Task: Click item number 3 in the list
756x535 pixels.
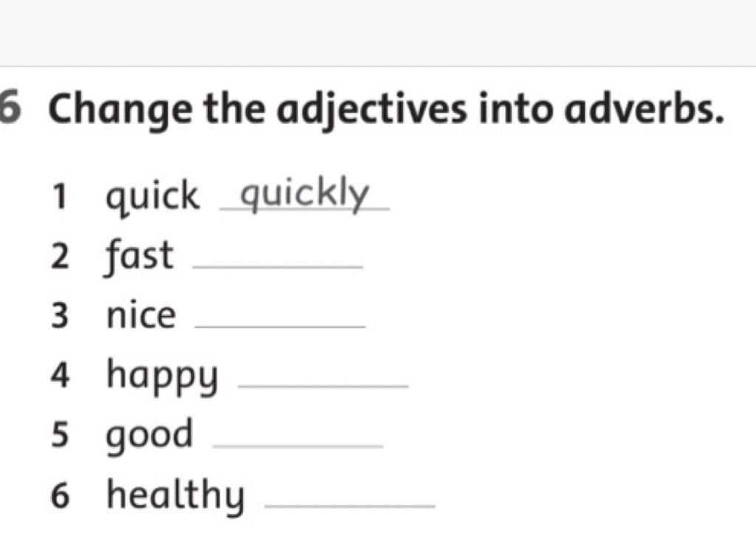Action: (x=60, y=316)
